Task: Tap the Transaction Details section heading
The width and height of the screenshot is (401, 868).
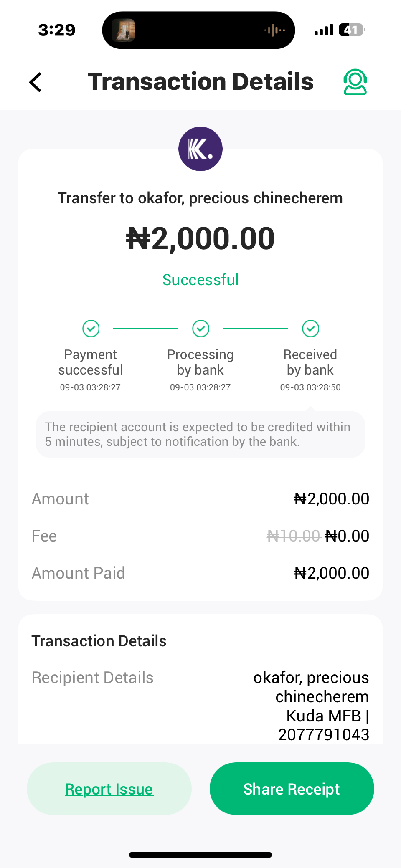Action: (x=99, y=641)
